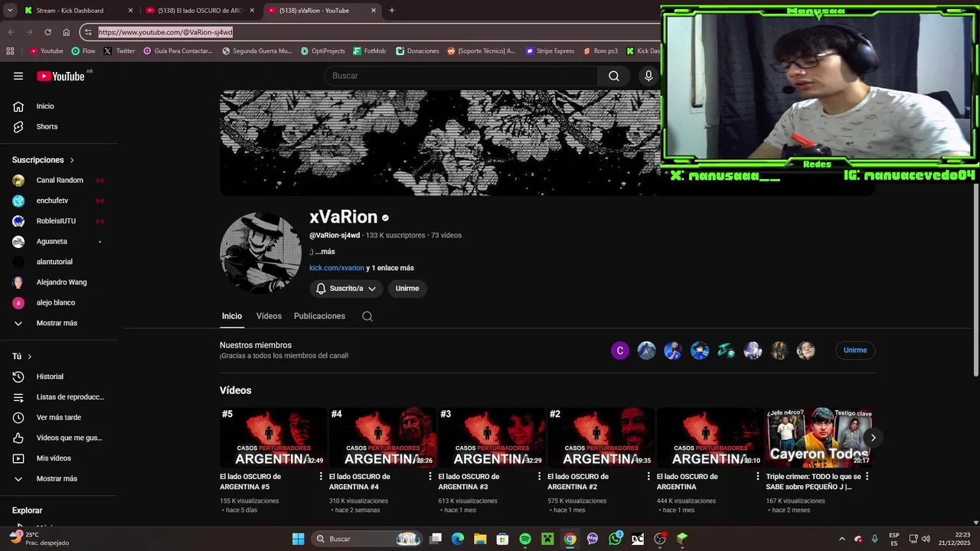Play El lado OSCURO de ARGENTINA #2 thumbnail
The width and height of the screenshot is (980, 551).
coord(600,437)
